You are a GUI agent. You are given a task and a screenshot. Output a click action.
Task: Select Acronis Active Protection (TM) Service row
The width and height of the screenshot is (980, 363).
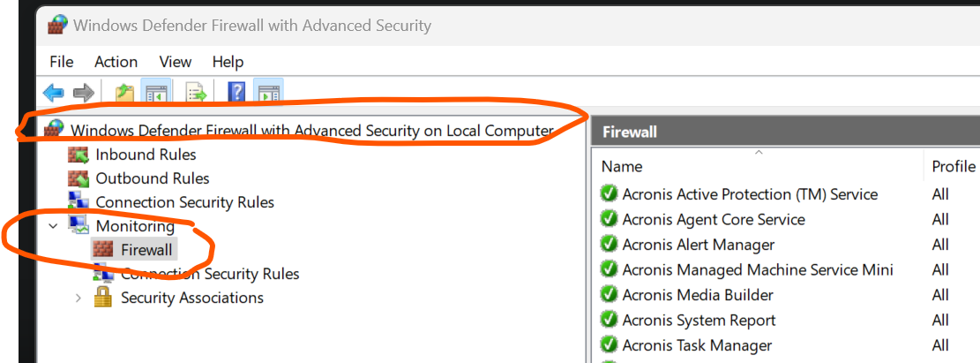point(750,194)
